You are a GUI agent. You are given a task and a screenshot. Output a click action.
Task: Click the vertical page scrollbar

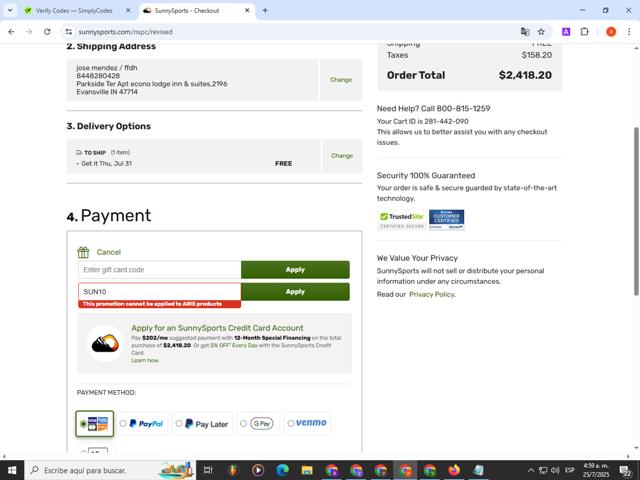(636, 211)
